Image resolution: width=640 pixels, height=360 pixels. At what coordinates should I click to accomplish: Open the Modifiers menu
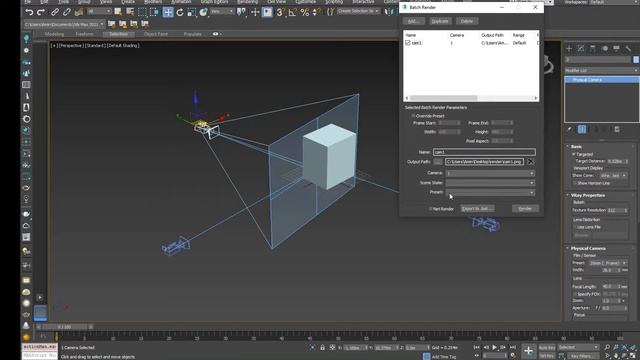pyautogui.click(x=153, y=2)
